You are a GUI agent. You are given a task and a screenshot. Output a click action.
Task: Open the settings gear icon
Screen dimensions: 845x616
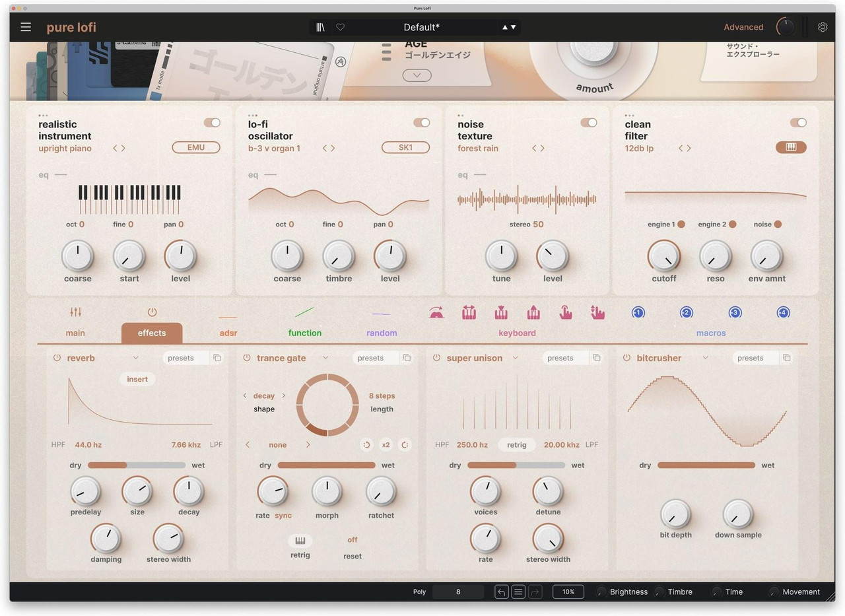823,27
